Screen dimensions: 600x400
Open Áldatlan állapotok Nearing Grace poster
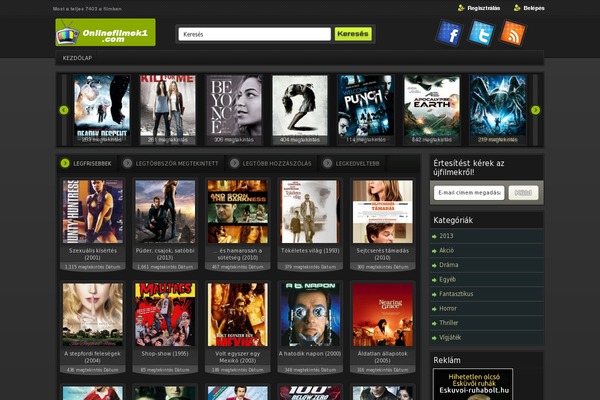click(x=383, y=315)
